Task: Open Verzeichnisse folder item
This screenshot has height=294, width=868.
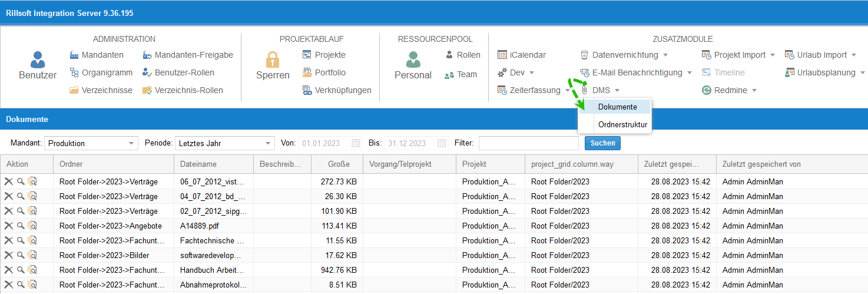Action: pos(101,90)
